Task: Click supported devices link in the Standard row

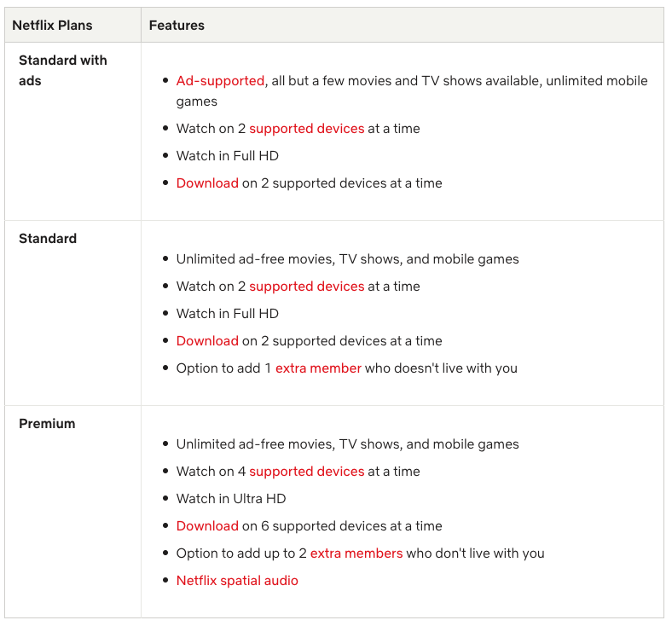Action: 306,287
